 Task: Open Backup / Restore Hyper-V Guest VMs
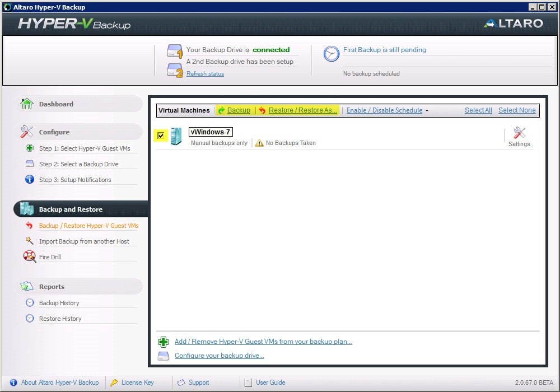point(88,226)
